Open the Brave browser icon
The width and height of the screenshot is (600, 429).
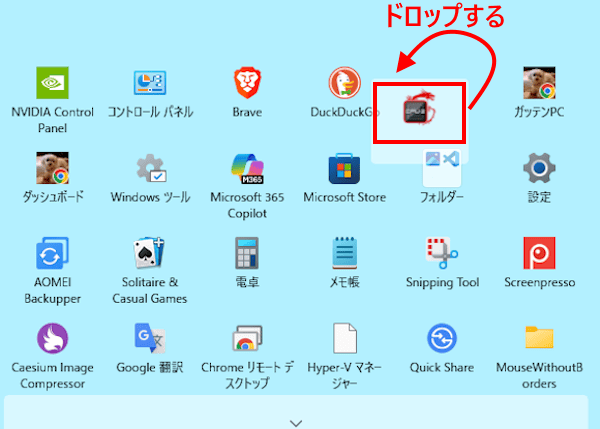pos(247,83)
